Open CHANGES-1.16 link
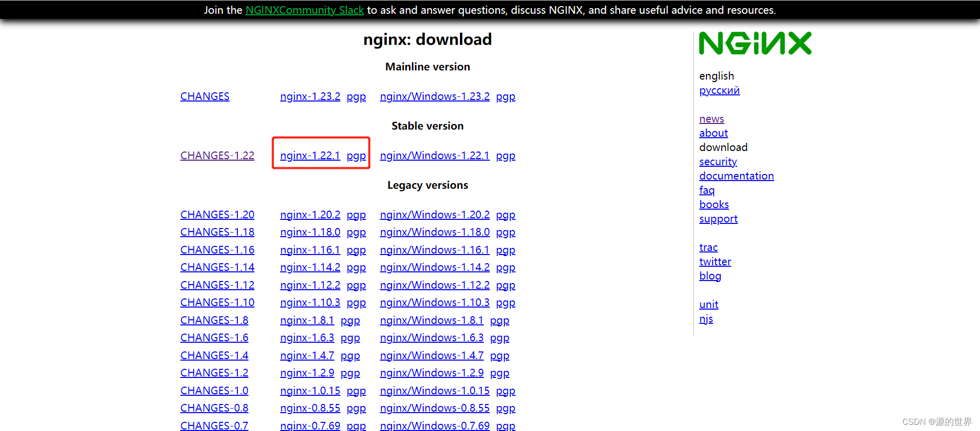980x431 pixels. pos(217,250)
